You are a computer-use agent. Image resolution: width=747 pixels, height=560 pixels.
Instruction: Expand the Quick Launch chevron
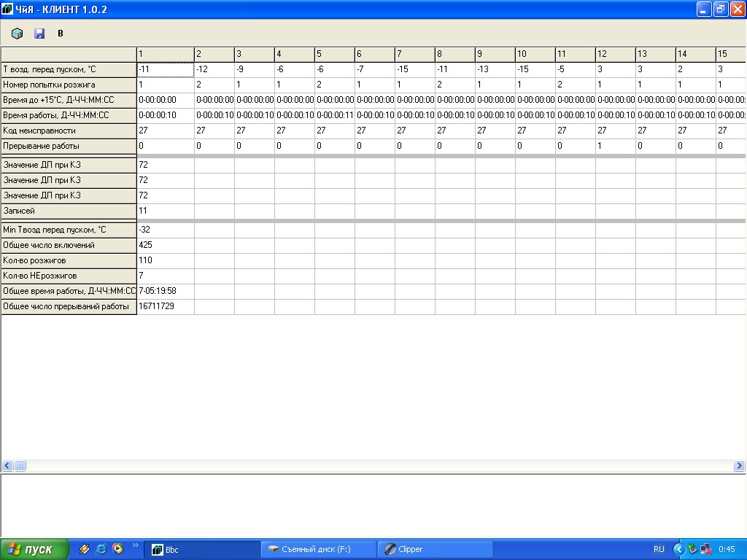[x=135, y=545]
